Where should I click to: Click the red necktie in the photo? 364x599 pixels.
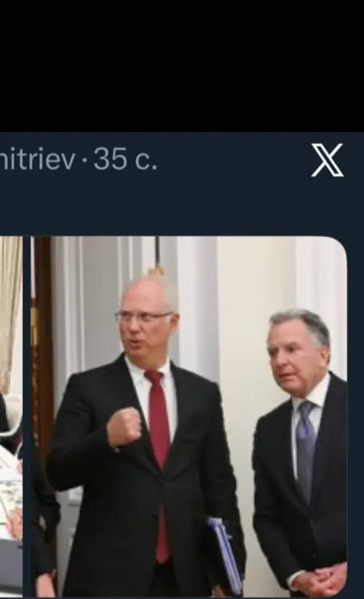click(x=159, y=458)
